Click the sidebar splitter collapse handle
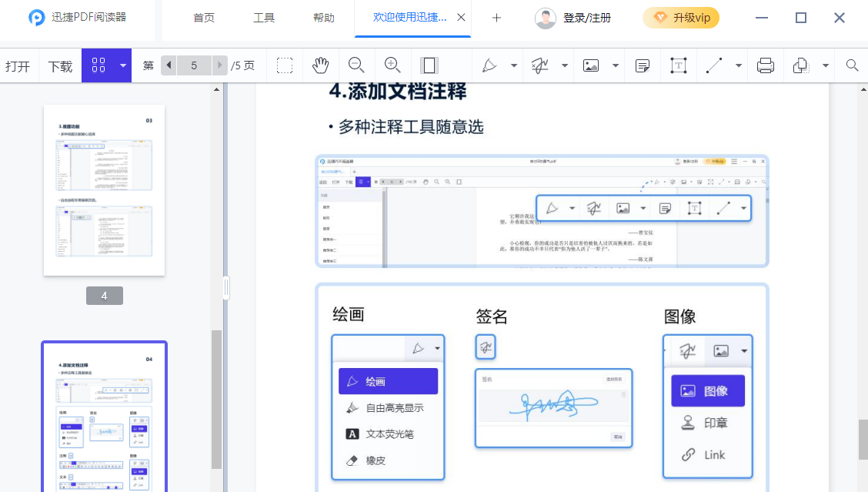This screenshot has height=492, width=868. click(226, 288)
